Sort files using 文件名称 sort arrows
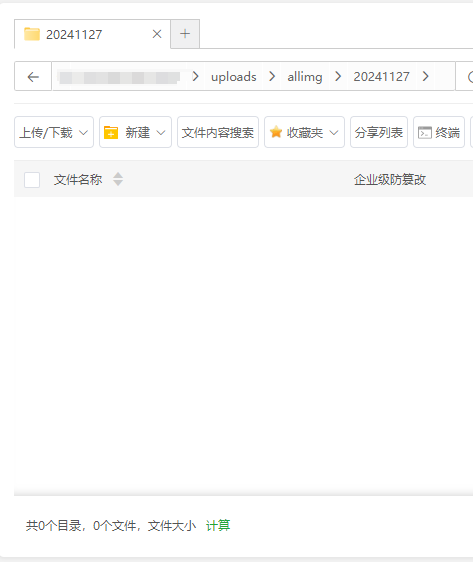473x562 pixels. (118, 179)
